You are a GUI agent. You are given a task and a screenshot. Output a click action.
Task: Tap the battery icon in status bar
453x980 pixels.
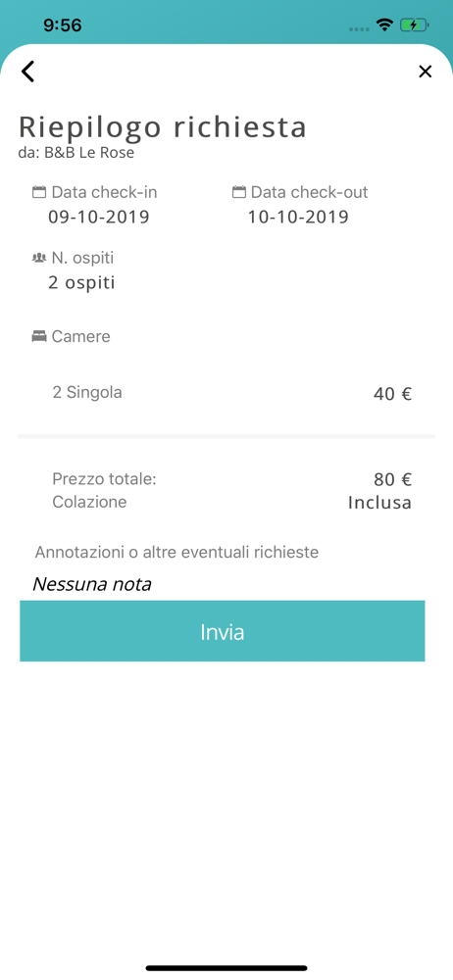(x=414, y=25)
